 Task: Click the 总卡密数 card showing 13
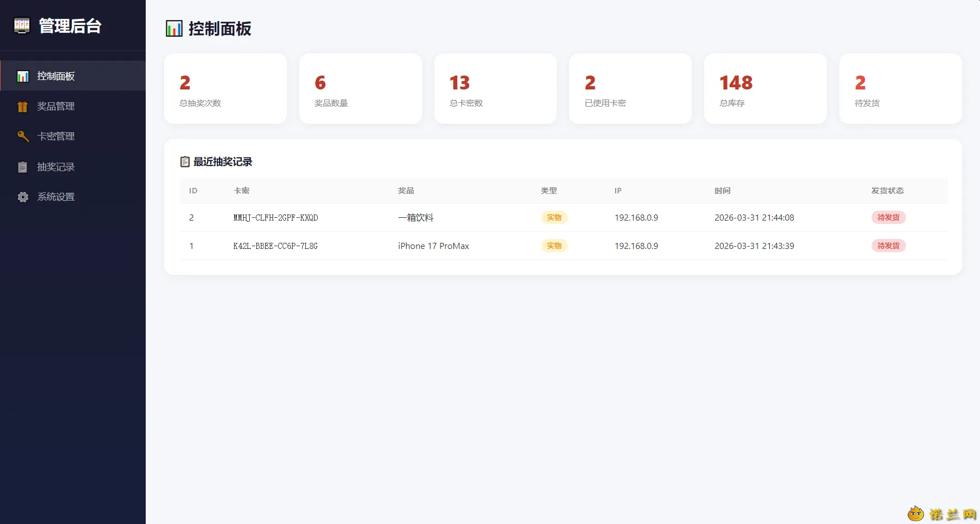click(x=496, y=88)
